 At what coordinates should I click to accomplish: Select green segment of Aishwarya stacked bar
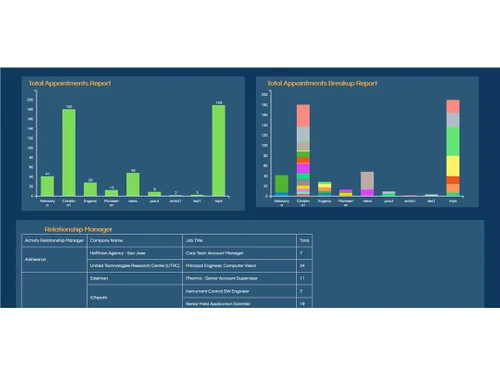[x=282, y=184]
